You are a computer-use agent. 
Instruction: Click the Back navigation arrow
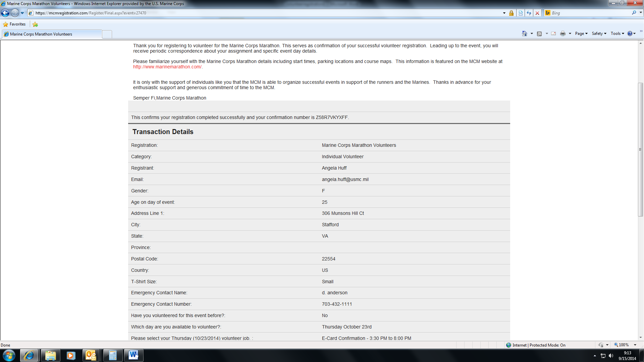tap(5, 13)
